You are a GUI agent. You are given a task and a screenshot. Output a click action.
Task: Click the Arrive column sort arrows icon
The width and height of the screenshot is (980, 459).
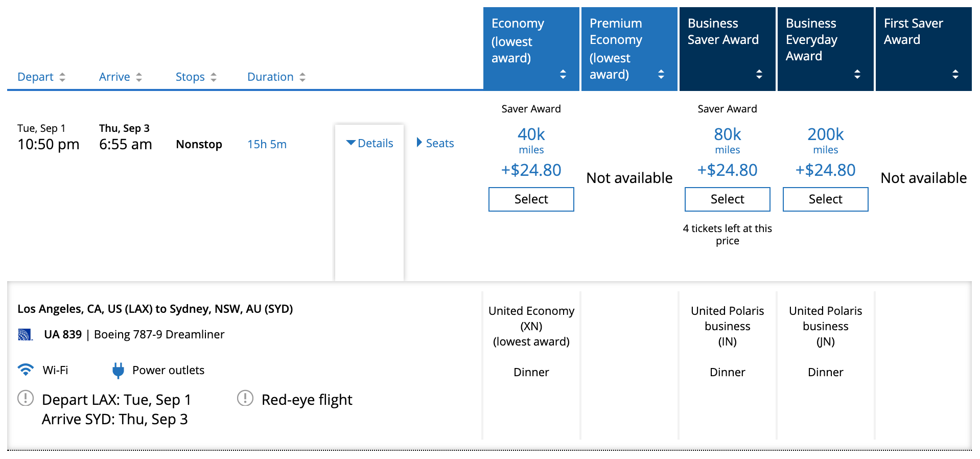(x=139, y=77)
